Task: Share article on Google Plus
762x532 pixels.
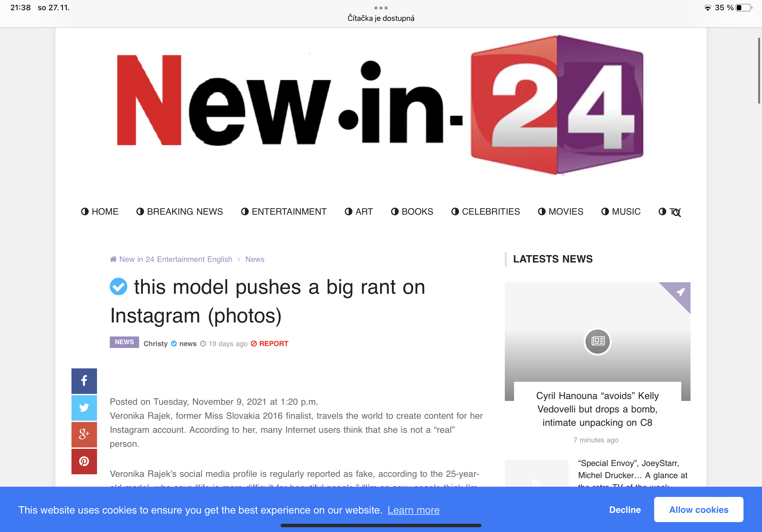Action: tap(84, 434)
